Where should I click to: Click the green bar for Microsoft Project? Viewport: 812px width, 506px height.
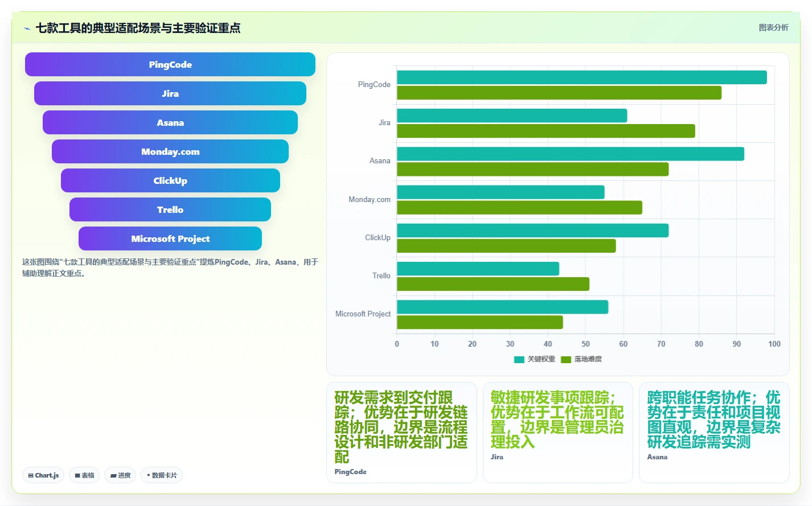pyautogui.click(x=480, y=322)
